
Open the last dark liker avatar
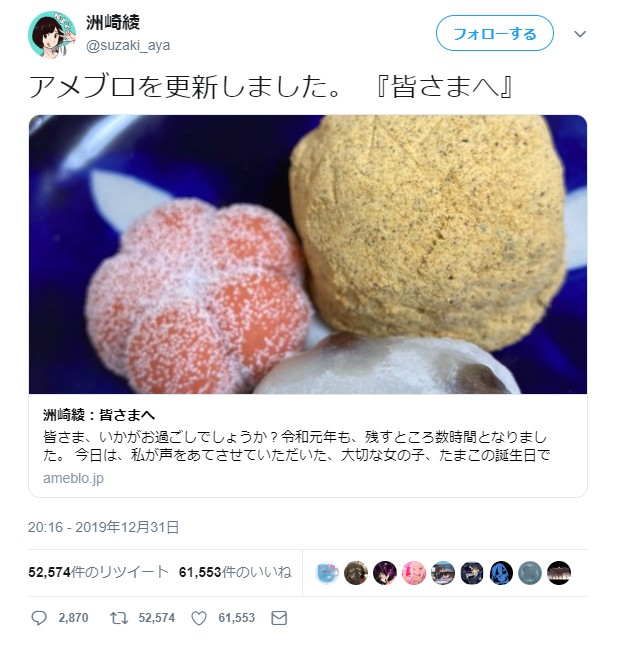559,573
